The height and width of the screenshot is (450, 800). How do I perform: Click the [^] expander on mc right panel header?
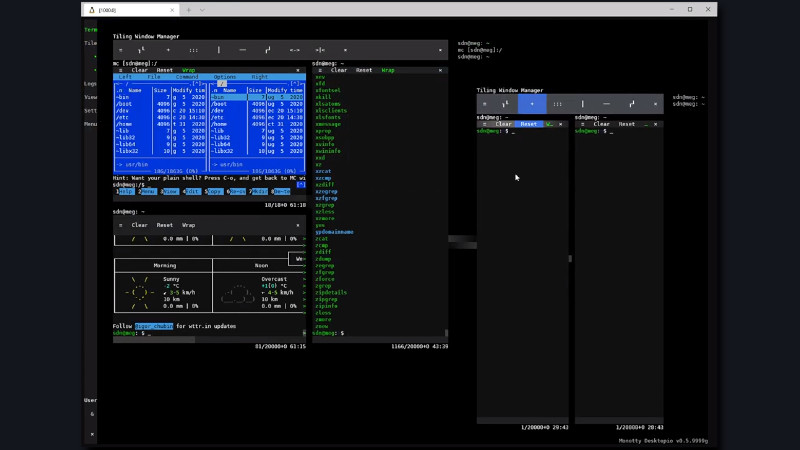click(295, 84)
